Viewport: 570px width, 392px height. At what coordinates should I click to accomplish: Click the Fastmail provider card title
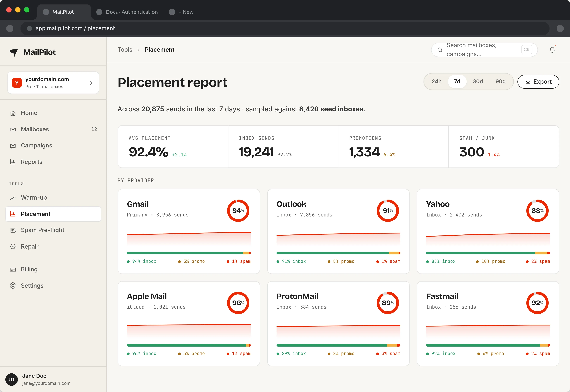442,296
